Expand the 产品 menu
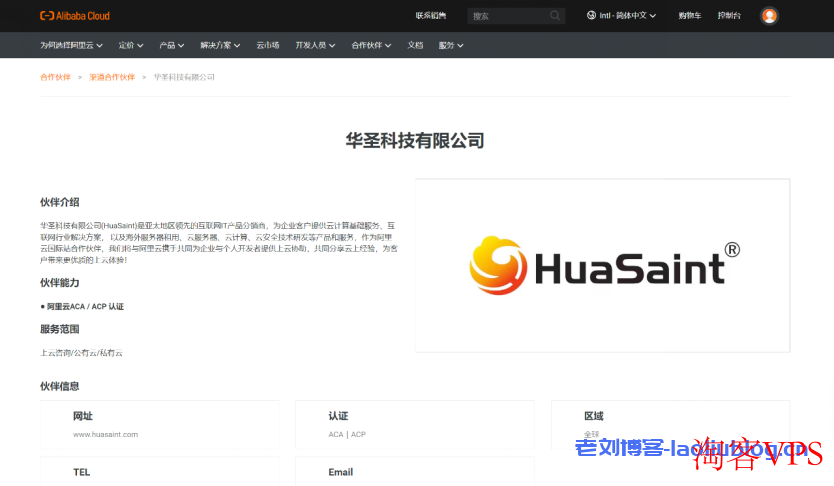The height and width of the screenshot is (486, 834). point(171,45)
